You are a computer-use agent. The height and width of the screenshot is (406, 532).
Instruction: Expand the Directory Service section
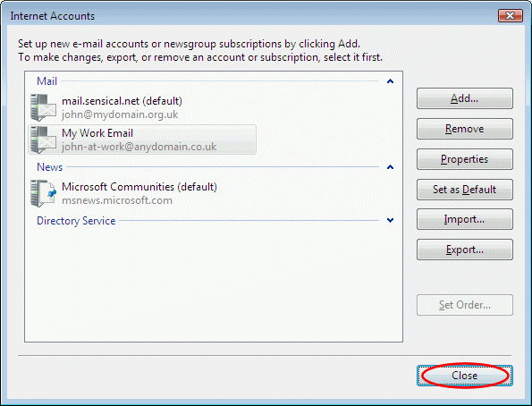(x=390, y=221)
